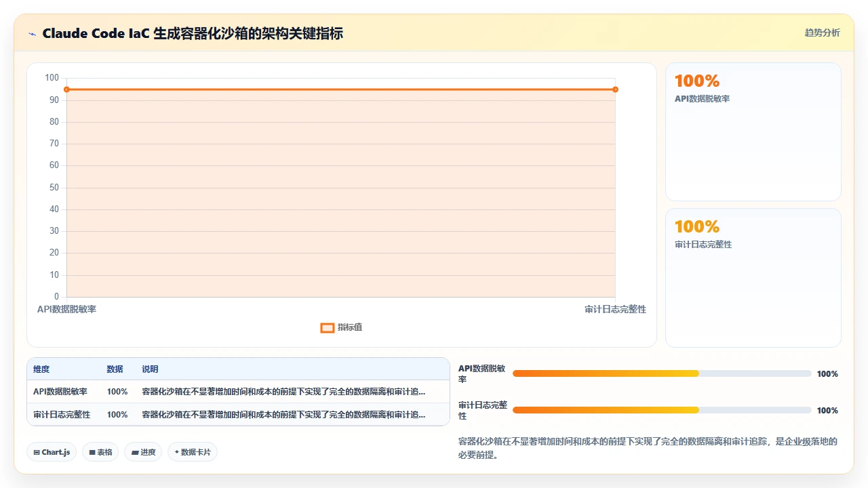
Task: Select the 进度 tag chip
Action: 143,452
